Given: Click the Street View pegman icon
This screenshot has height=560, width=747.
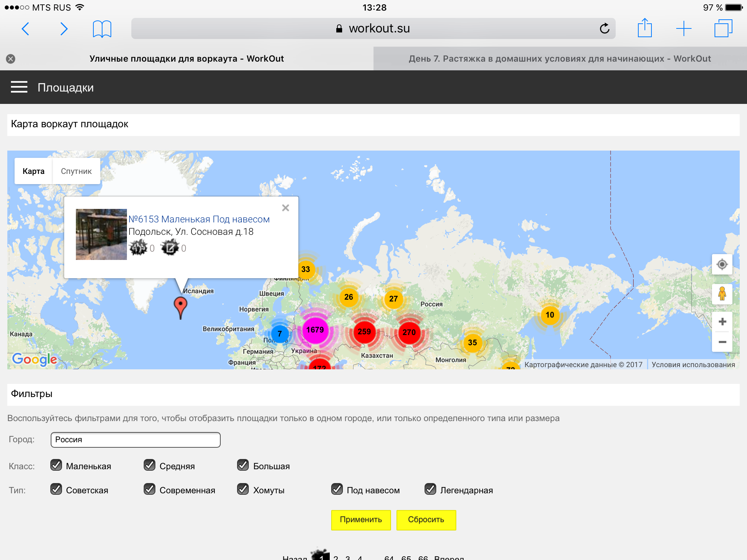Looking at the screenshot, I should pyautogui.click(x=722, y=294).
